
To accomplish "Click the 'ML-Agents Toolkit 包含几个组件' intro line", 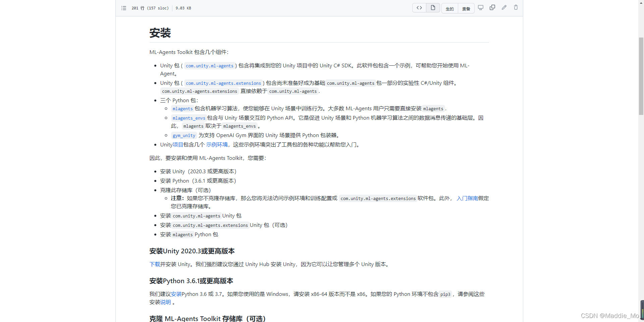I will pyautogui.click(x=189, y=52).
